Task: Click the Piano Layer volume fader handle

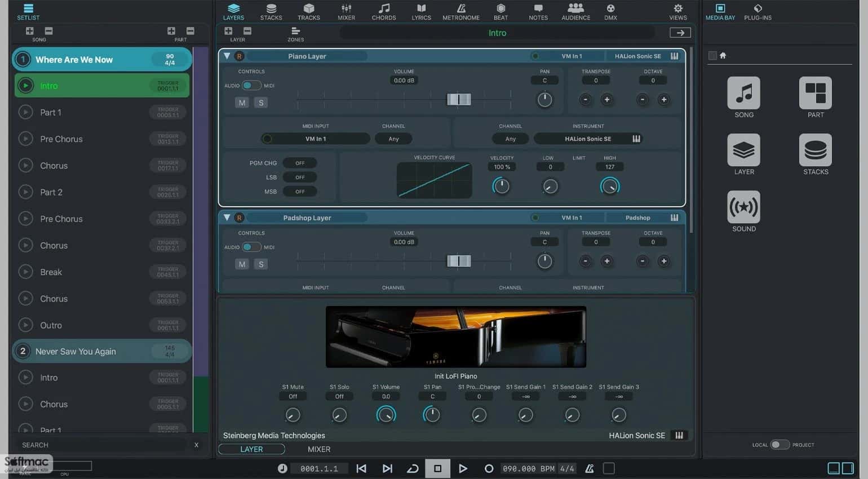Action: [459, 100]
